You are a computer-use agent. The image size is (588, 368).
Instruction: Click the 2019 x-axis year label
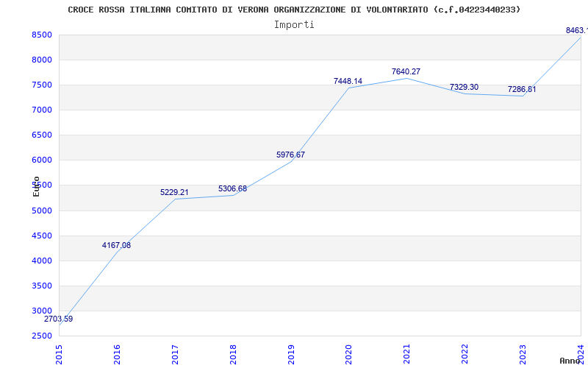291,355
